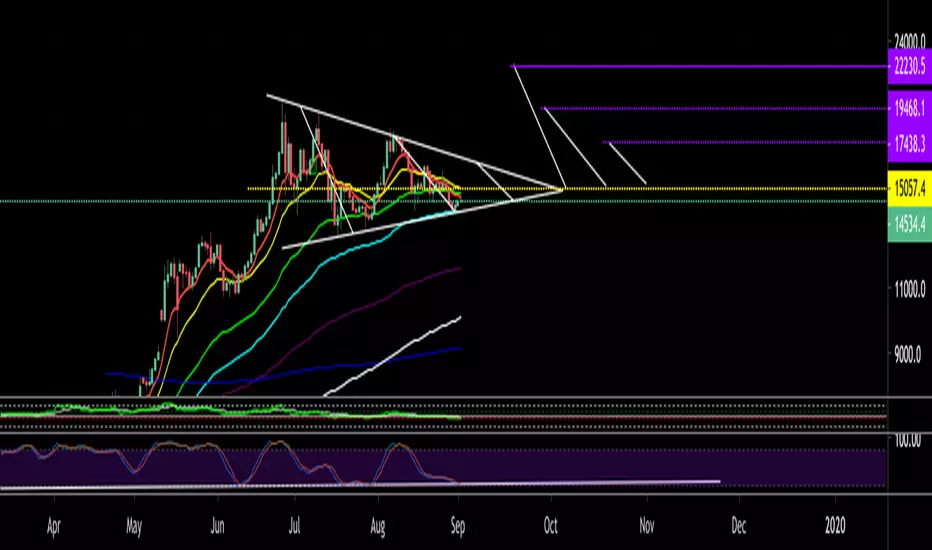The image size is (932, 550).
Task: Select the purple dotted line at 17438.3
Action: coord(746,142)
